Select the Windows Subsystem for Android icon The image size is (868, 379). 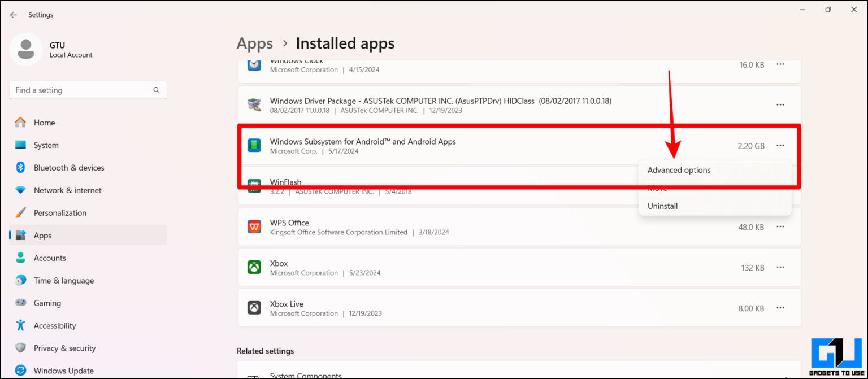[x=254, y=145]
